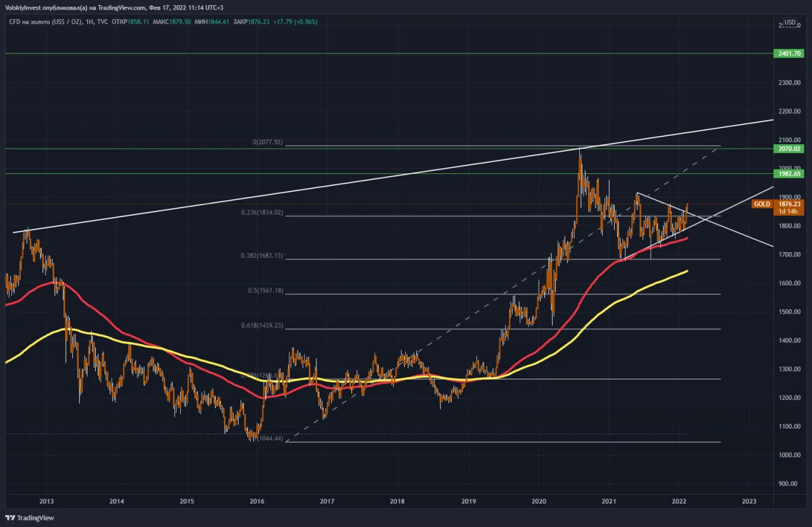
Task: Click the Fibonacci 0(2077.92) level label
Action: tap(268, 142)
